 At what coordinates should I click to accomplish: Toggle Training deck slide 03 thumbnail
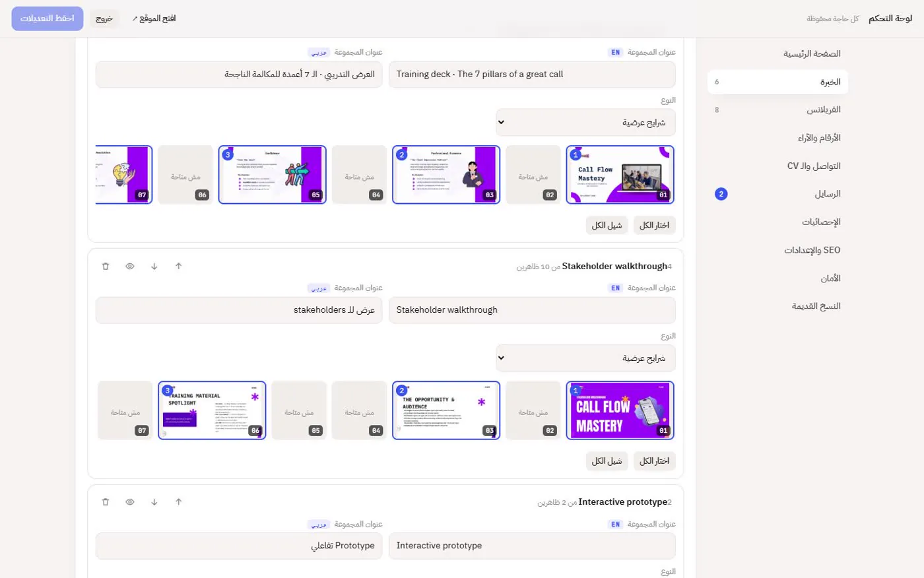coord(446,175)
